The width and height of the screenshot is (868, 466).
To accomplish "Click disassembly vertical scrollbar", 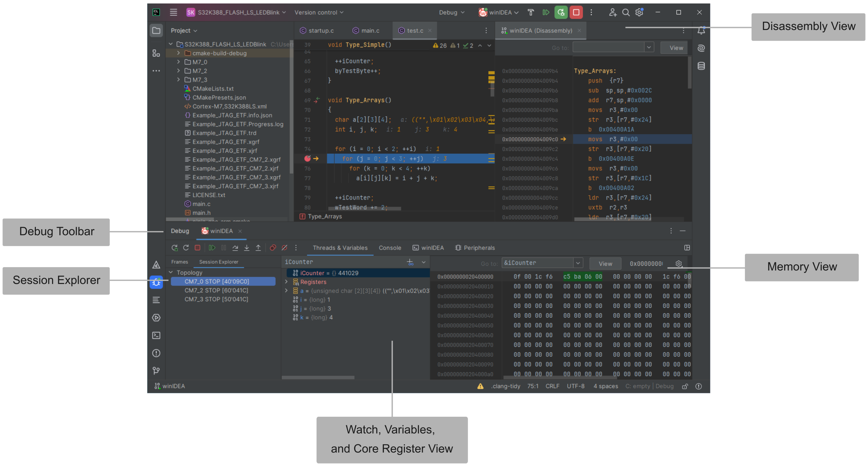I will (x=690, y=73).
